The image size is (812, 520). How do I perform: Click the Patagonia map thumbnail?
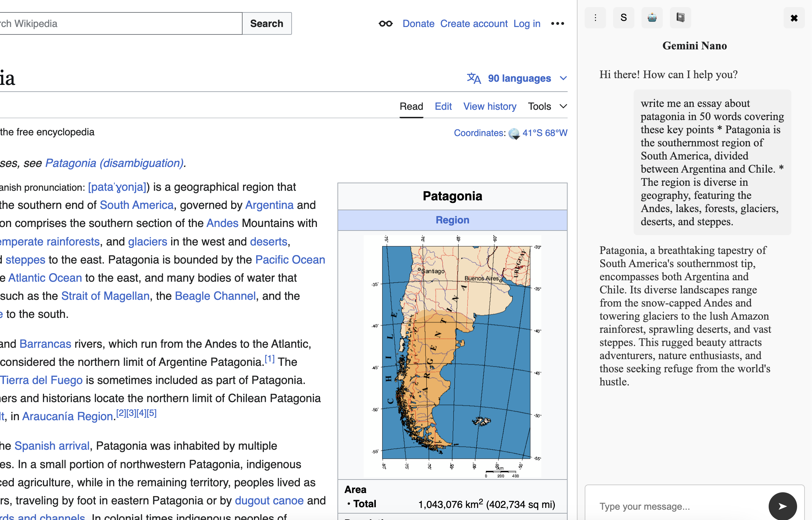(452, 355)
